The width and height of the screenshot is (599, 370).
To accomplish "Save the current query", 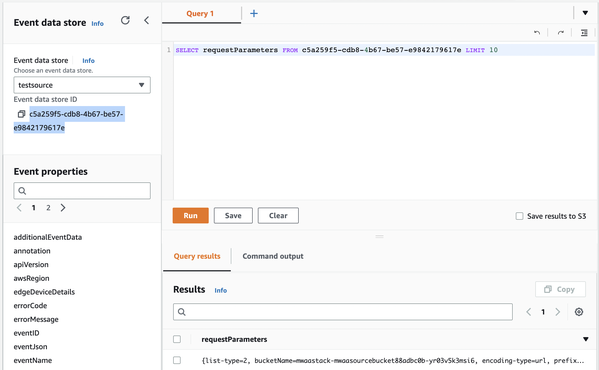I will tap(233, 215).
